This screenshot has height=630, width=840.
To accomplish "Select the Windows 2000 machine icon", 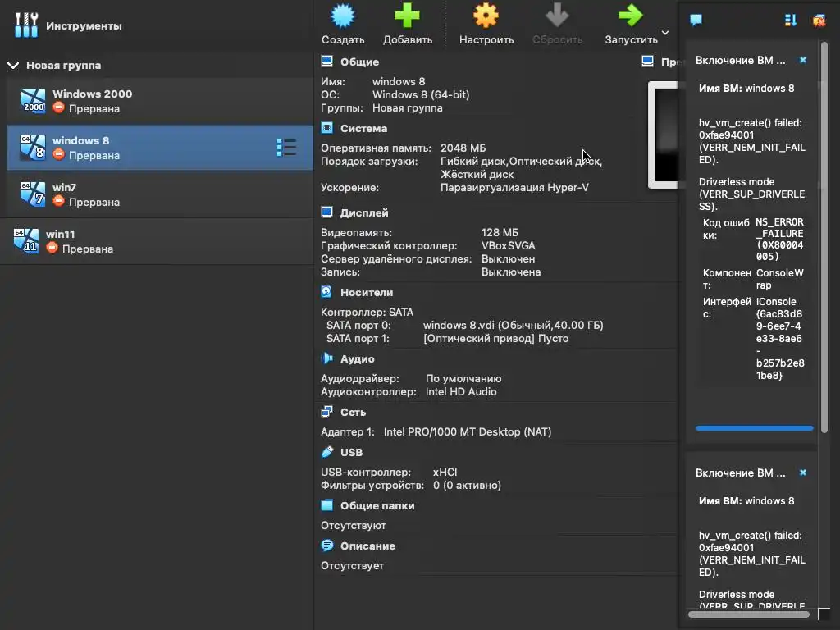I will tap(33, 101).
